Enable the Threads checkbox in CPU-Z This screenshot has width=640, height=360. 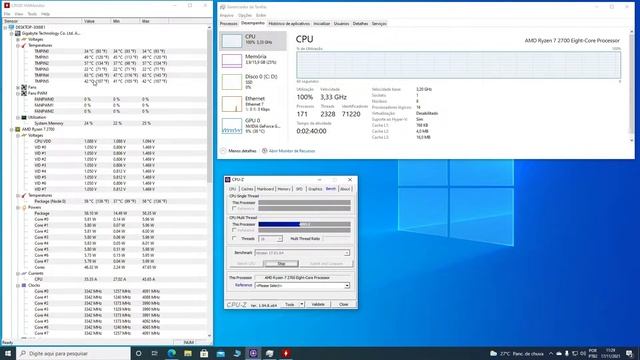click(234, 238)
